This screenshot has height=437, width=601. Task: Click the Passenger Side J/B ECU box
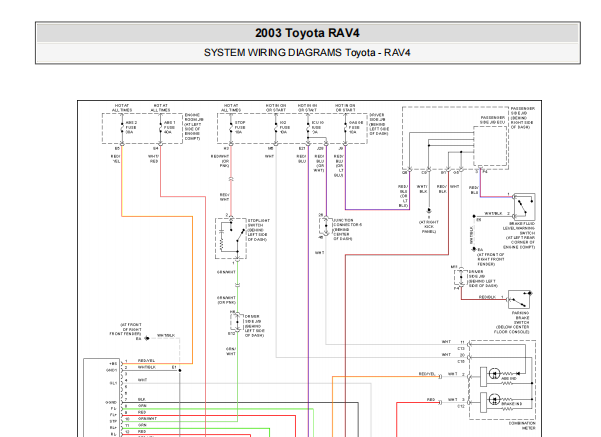coord(490,146)
